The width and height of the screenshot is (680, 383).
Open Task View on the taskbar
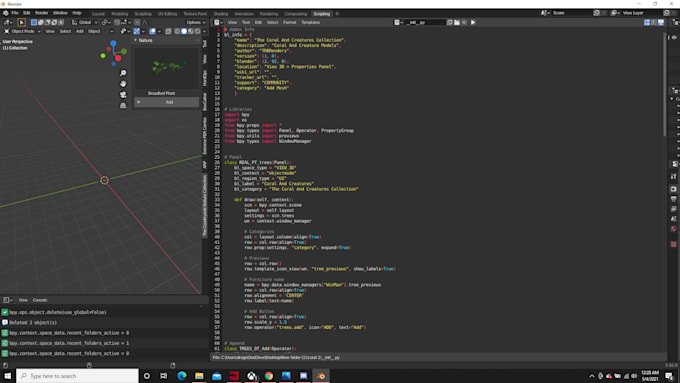163,376
